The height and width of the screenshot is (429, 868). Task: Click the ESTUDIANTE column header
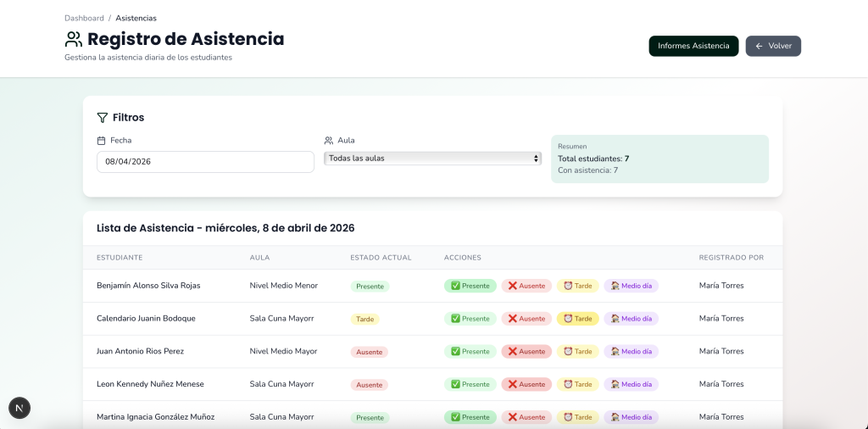tap(120, 258)
